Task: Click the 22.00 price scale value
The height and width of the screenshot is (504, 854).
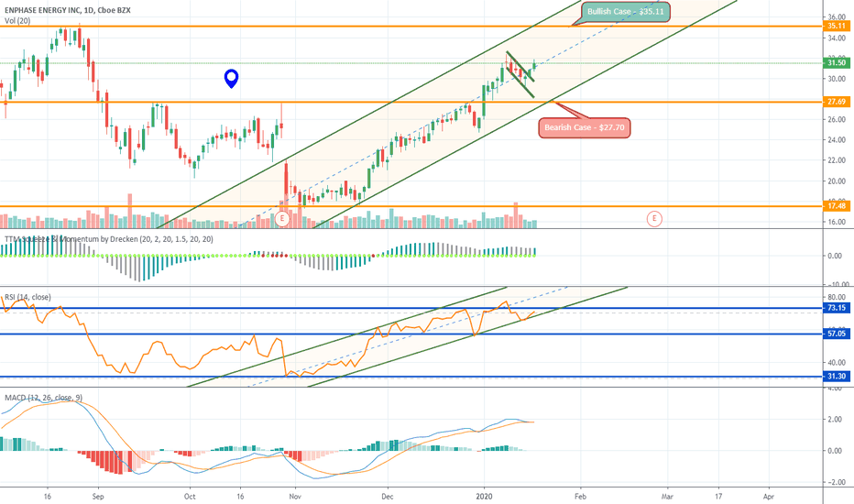Action: point(837,160)
